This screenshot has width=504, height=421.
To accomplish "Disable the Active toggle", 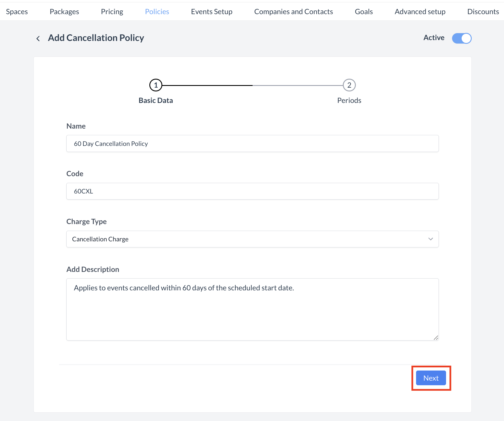I will click(x=461, y=38).
